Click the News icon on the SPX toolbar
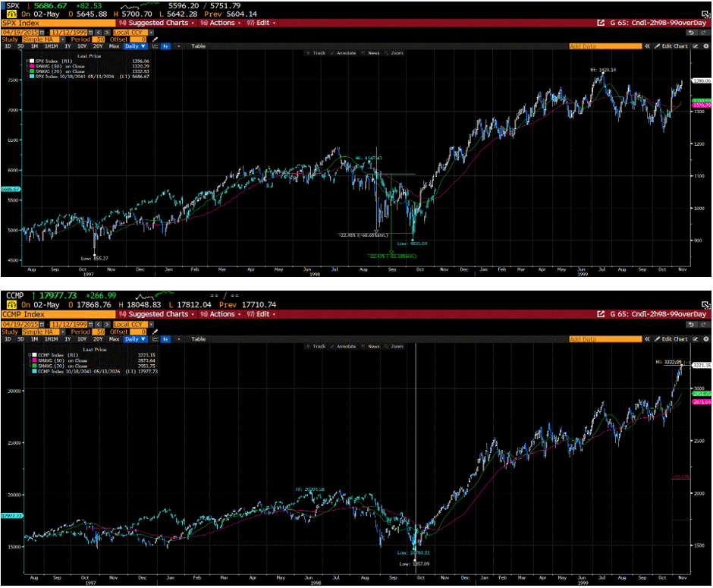Image resolution: width=713 pixels, height=588 pixels. point(373,53)
